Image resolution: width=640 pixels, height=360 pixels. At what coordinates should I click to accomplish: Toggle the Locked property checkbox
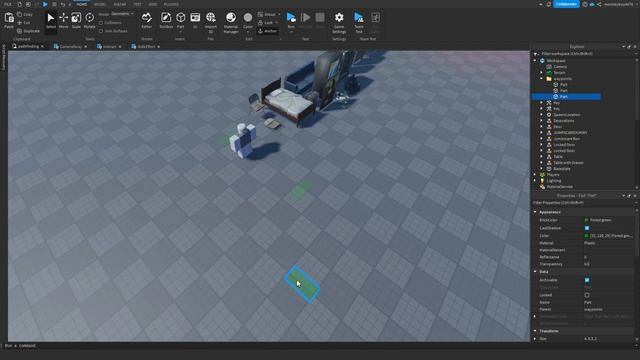pos(587,295)
